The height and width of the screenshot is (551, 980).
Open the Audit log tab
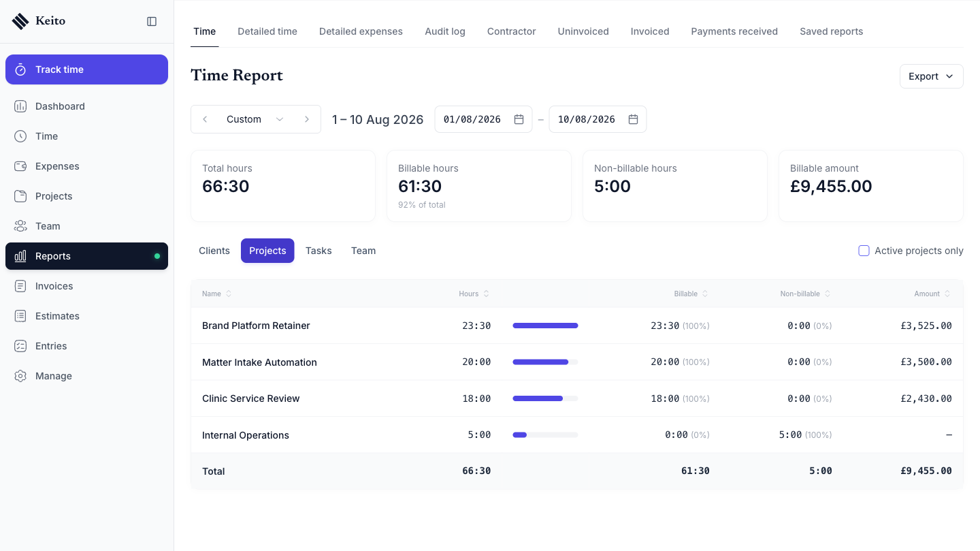click(x=445, y=31)
